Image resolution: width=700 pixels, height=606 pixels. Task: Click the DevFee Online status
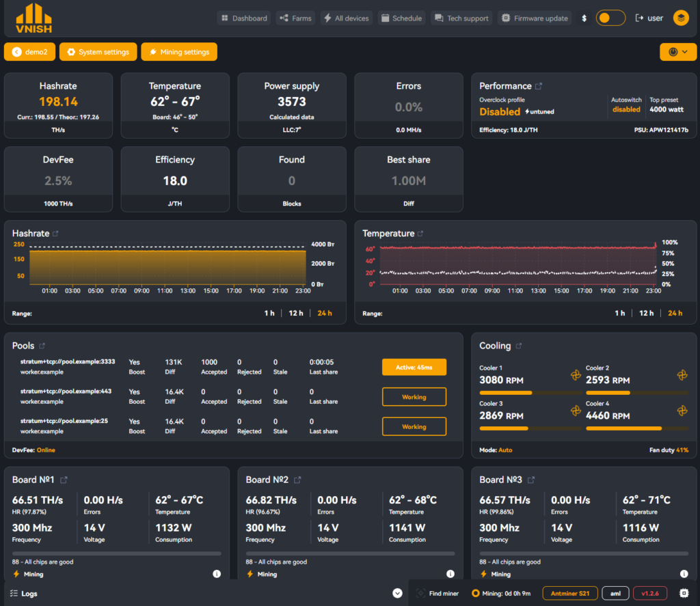46,450
